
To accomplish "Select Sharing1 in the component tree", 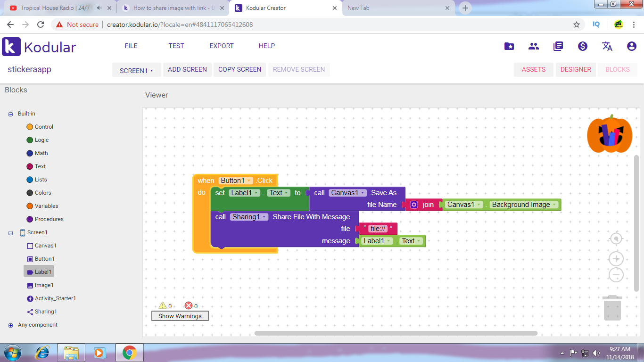I will point(45,312).
